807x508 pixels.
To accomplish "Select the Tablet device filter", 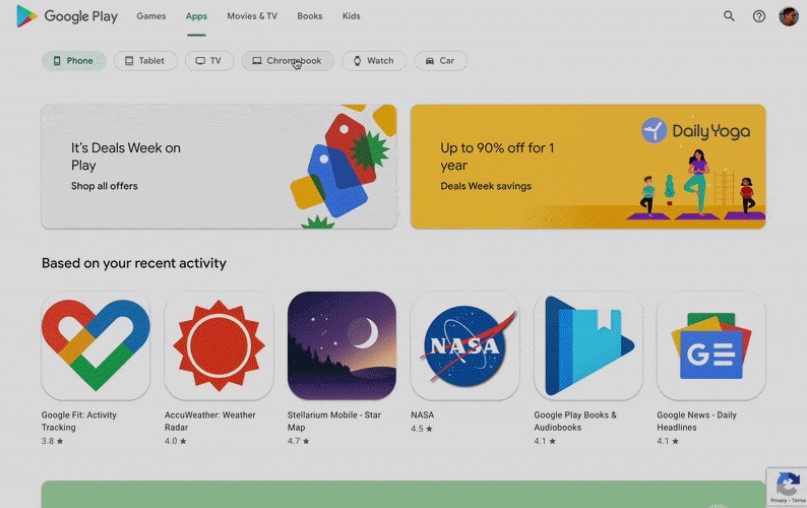I will coord(146,61).
